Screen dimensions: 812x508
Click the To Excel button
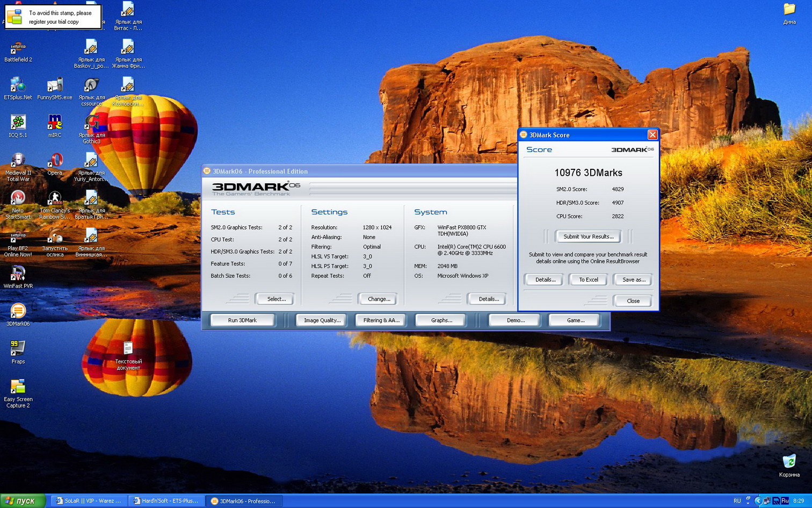click(588, 280)
